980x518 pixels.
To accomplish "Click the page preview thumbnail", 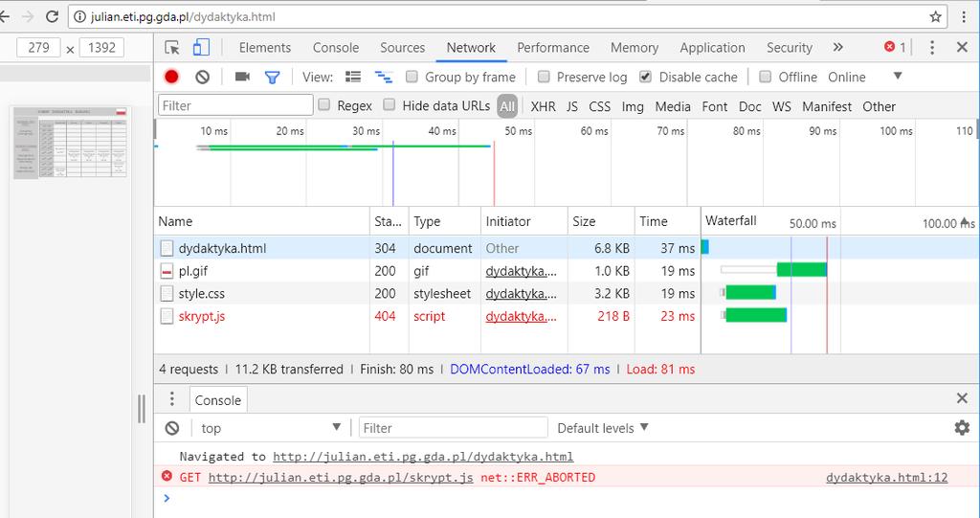I will pos(70,143).
